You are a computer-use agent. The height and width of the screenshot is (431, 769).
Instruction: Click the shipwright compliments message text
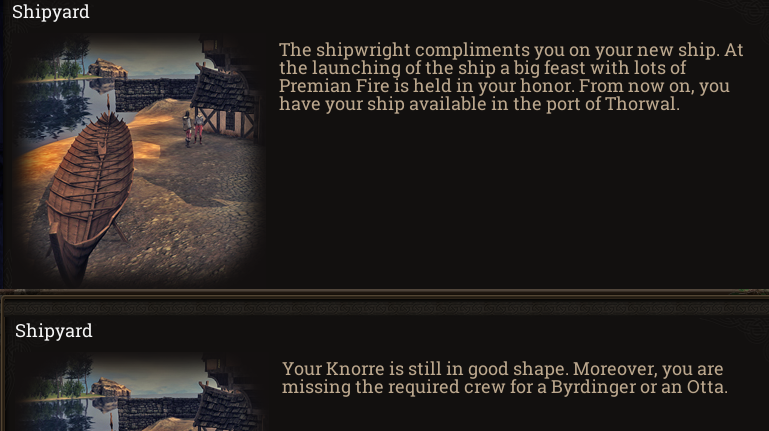[511, 77]
